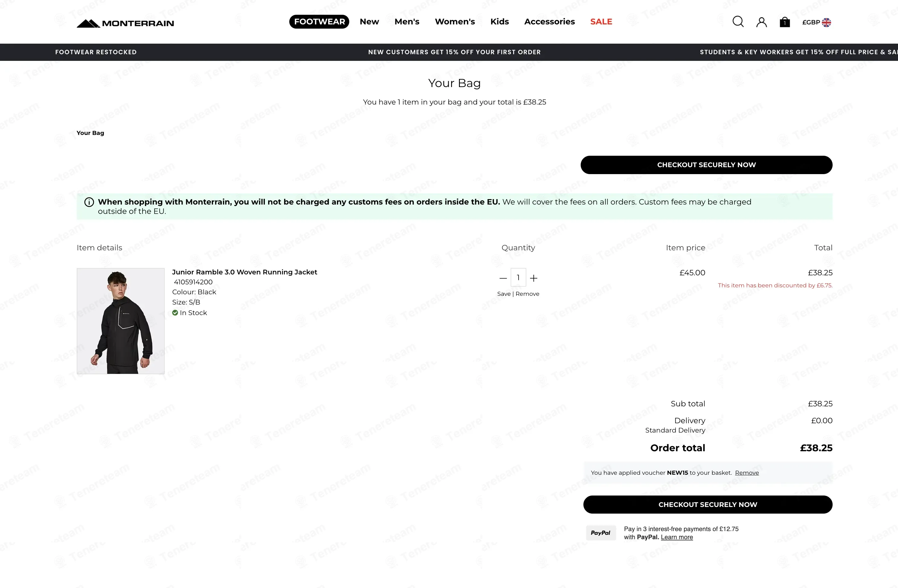
Task: Click the green In Stock check icon
Action: coord(175,313)
